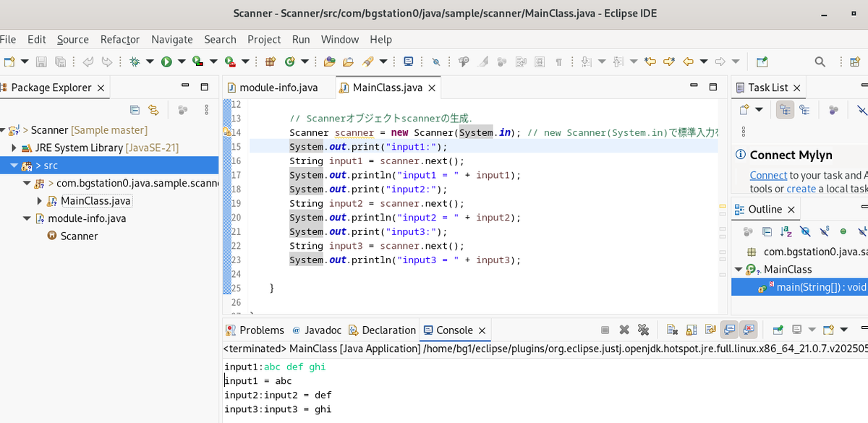This screenshot has height=423, width=868.
Task: Toggle Hide Static Members in Outline toolbar
Action: pyautogui.click(x=824, y=231)
